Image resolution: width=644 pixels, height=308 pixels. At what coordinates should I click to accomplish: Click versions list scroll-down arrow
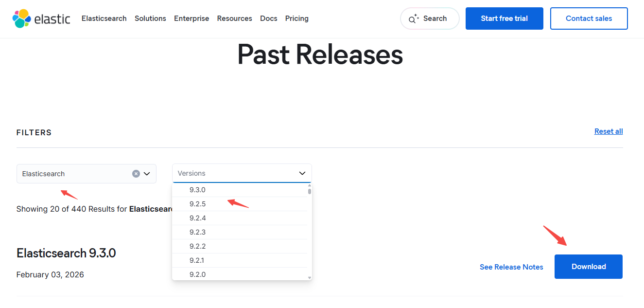point(310,278)
